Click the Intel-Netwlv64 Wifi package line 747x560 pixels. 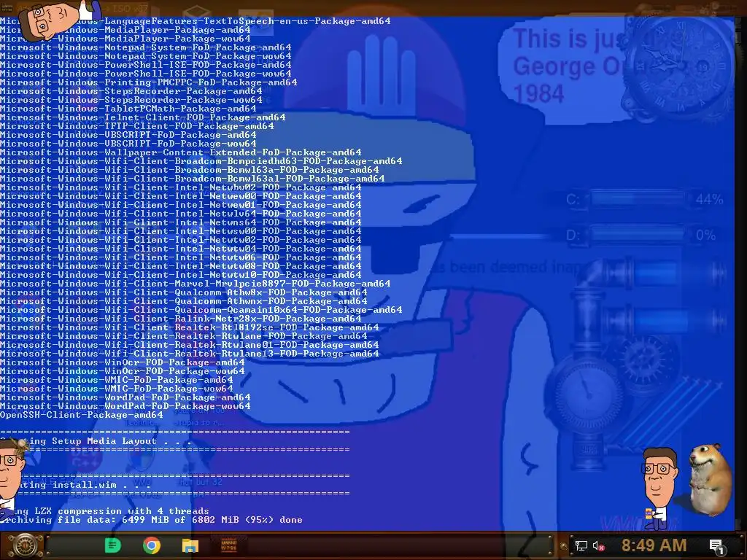181,214
